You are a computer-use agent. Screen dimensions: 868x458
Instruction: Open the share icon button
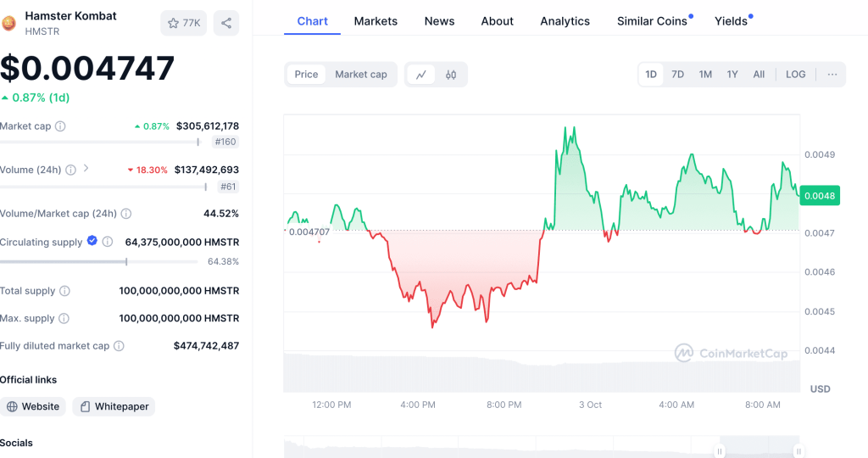[x=226, y=23]
